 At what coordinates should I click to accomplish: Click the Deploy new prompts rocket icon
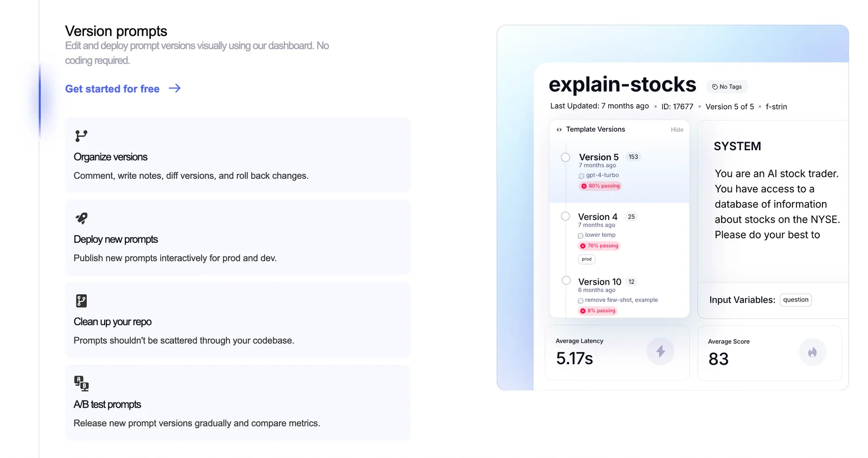[81, 218]
